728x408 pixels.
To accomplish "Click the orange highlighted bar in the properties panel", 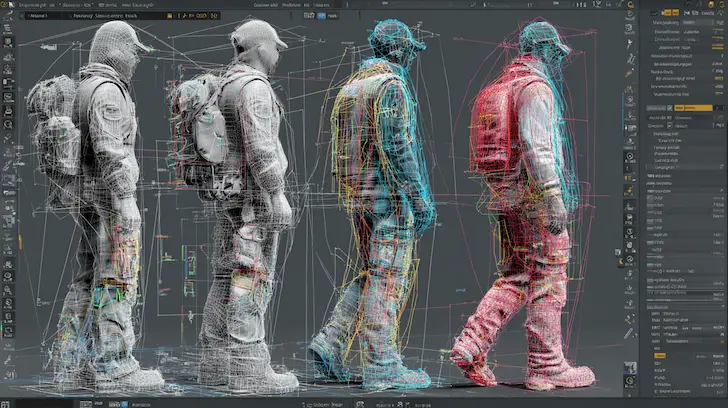I will [x=693, y=108].
